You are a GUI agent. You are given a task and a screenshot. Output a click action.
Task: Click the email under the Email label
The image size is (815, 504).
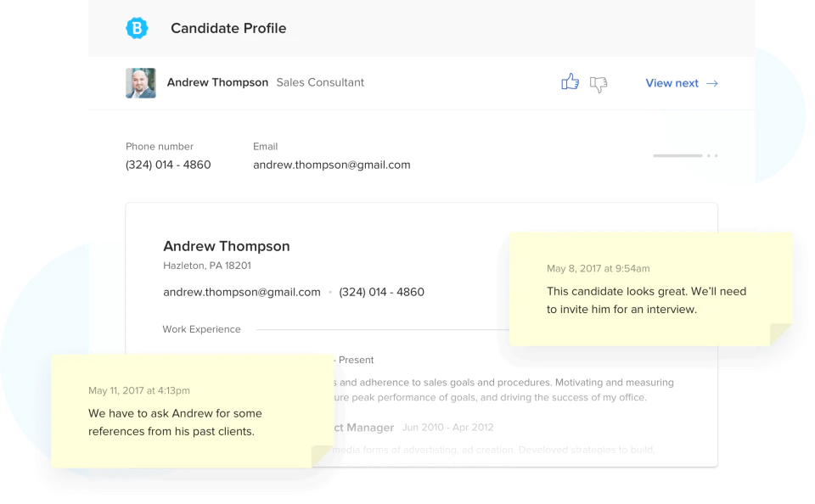coord(332,165)
